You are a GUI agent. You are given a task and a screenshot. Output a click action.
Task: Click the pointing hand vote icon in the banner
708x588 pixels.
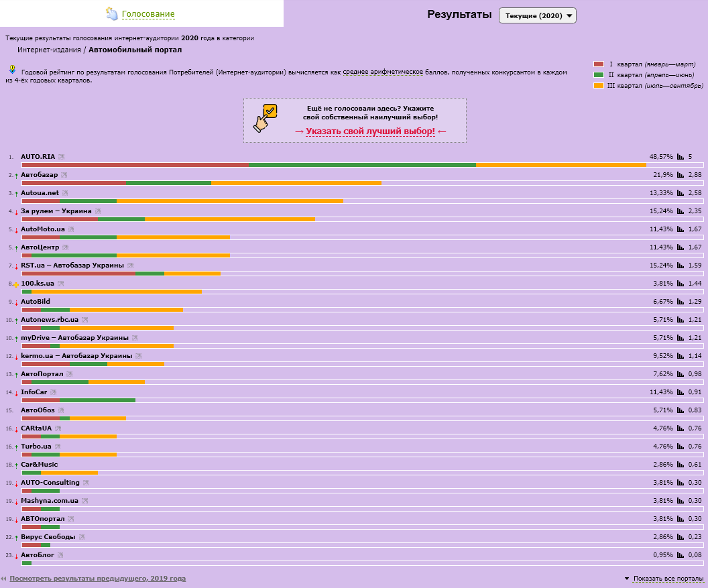[265, 118]
